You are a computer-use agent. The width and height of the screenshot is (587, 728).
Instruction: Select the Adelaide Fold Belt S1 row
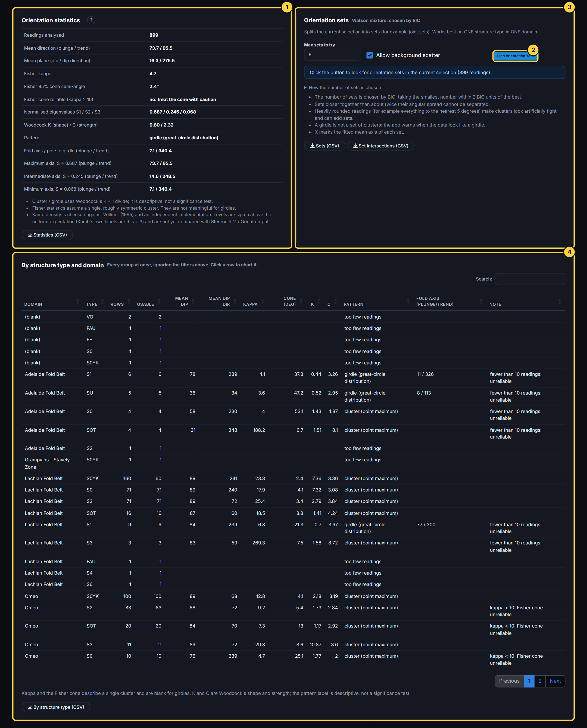click(x=293, y=378)
